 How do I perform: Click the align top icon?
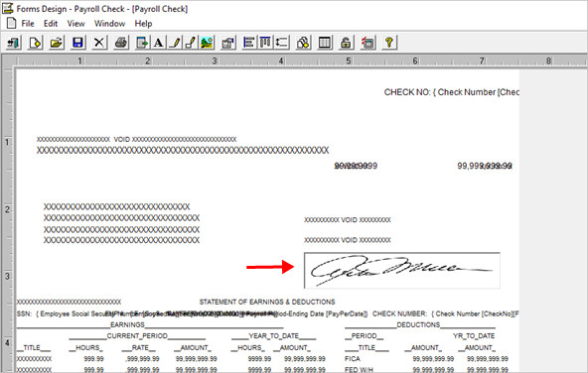click(265, 43)
